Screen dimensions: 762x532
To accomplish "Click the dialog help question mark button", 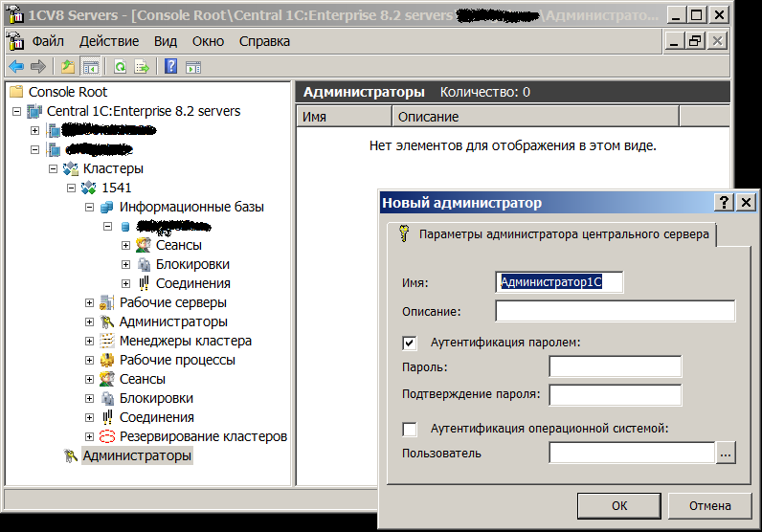I will 724,202.
